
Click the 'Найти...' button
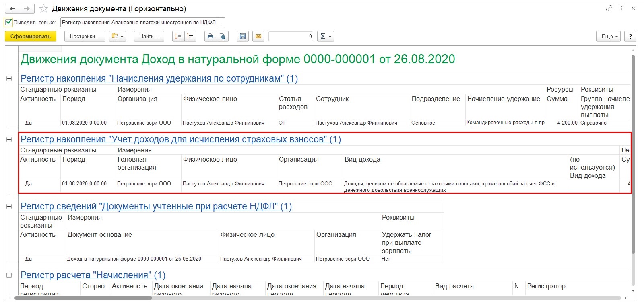pyautogui.click(x=149, y=36)
